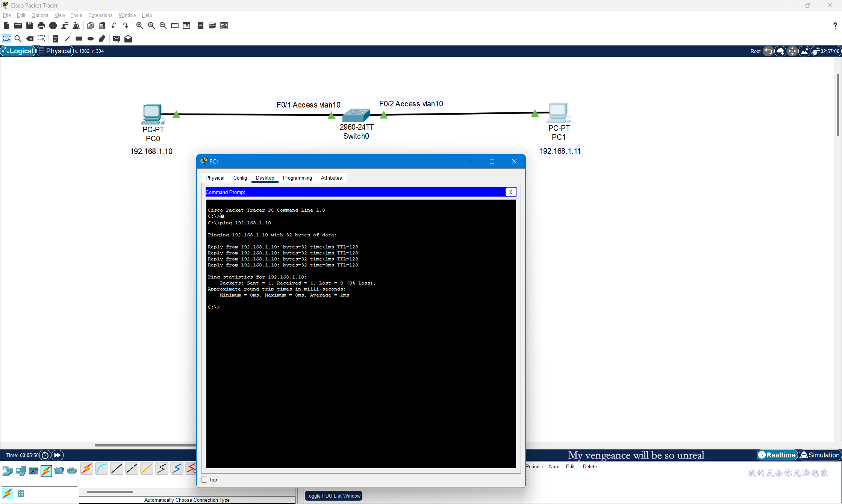Switch to Simulation mode
842x504 pixels.
point(820,455)
